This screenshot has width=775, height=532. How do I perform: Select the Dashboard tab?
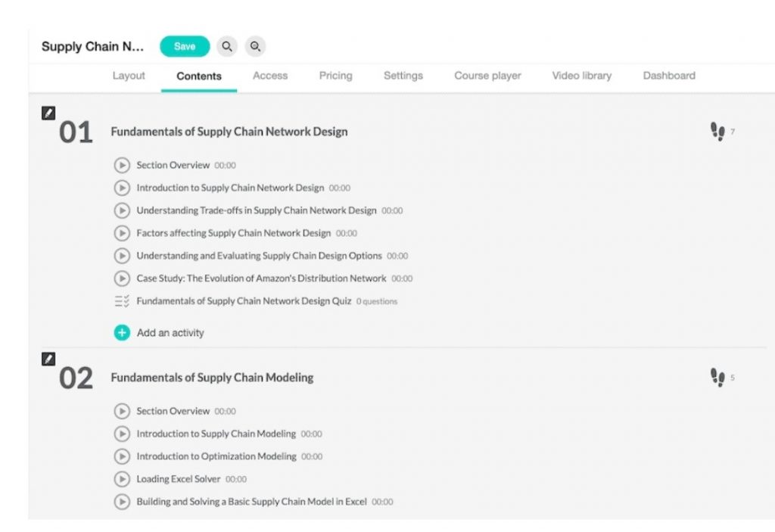669,76
